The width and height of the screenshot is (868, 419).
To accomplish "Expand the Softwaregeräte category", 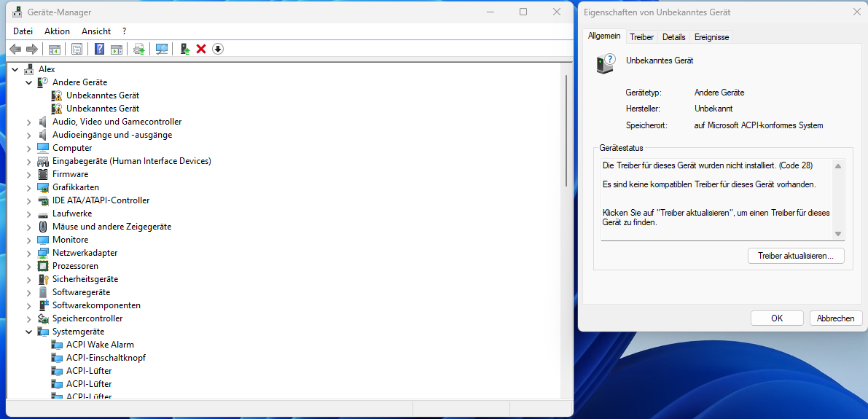I will click(28, 292).
